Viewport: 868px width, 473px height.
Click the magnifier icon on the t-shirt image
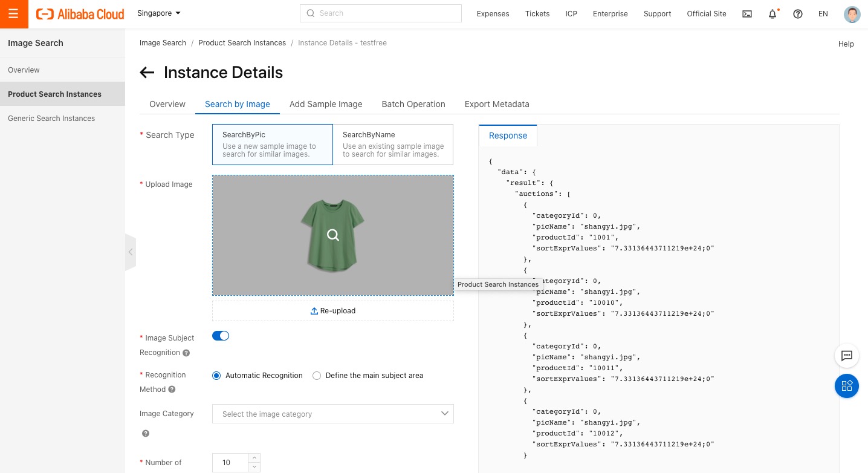point(333,235)
